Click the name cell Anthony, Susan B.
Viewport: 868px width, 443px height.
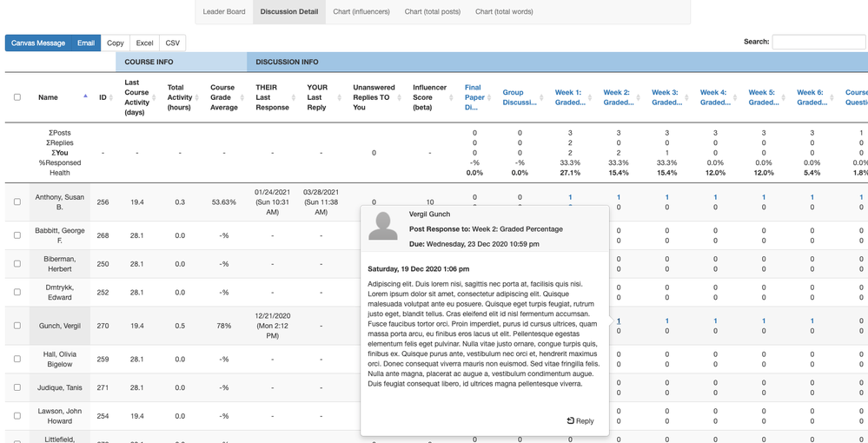58,202
